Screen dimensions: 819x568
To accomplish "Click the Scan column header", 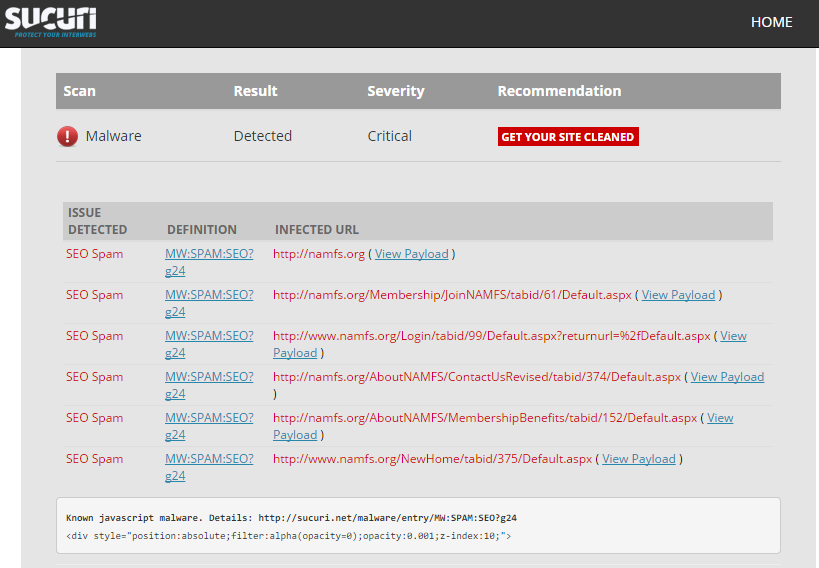I will [x=79, y=91].
